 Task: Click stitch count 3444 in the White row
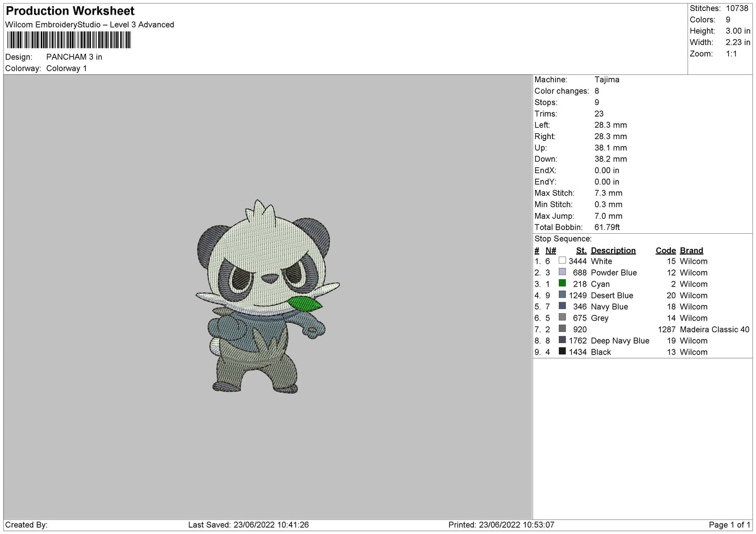point(578,261)
